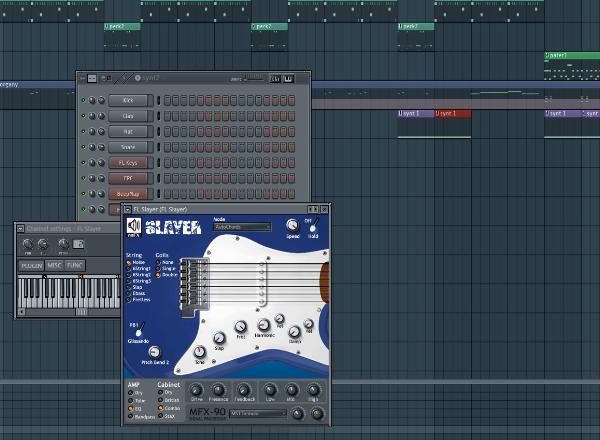Click the pitch knob in Channel settings
This screenshot has width=600, height=440.
pyautogui.click(x=64, y=244)
